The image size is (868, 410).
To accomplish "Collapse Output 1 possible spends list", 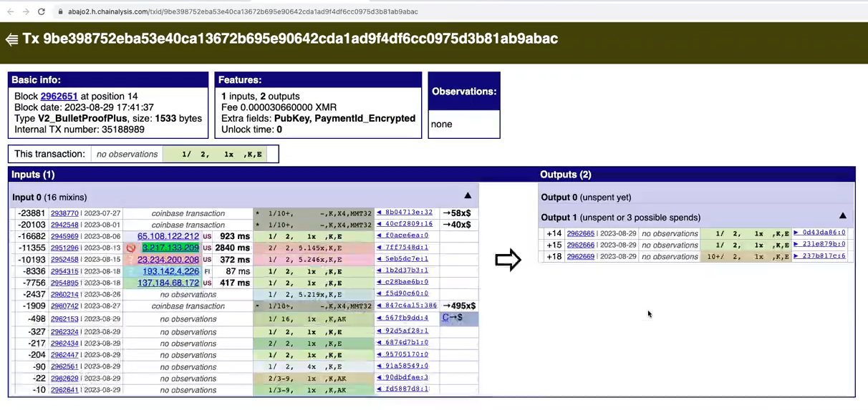I will point(842,216).
